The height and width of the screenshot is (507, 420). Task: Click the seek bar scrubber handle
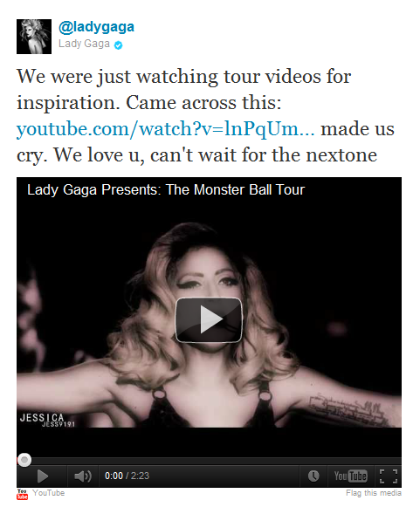(x=24, y=460)
